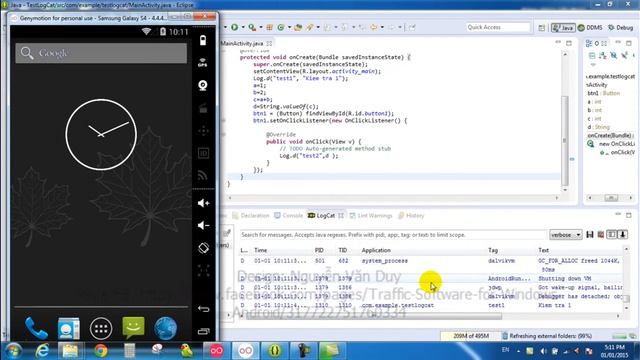Switch to the Console tab
The width and height of the screenshot is (640, 360).
pyautogui.click(x=289, y=216)
